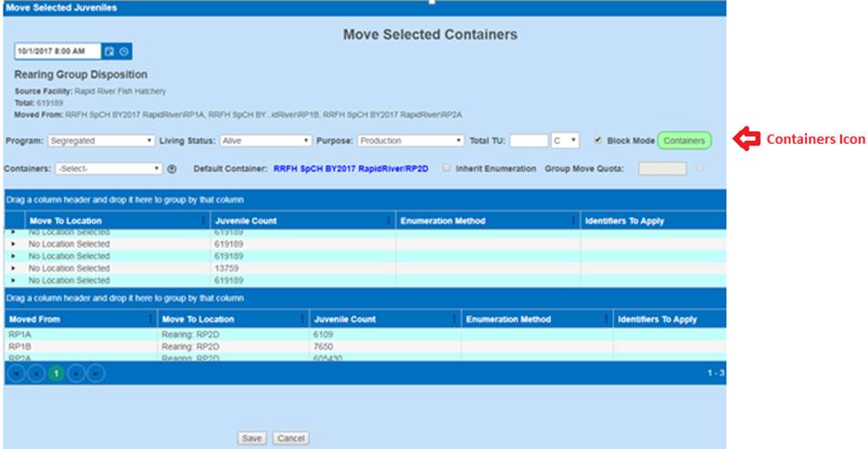This screenshot has width=868, height=449.
Task: Open the clock time picker icon
Action: (x=124, y=51)
